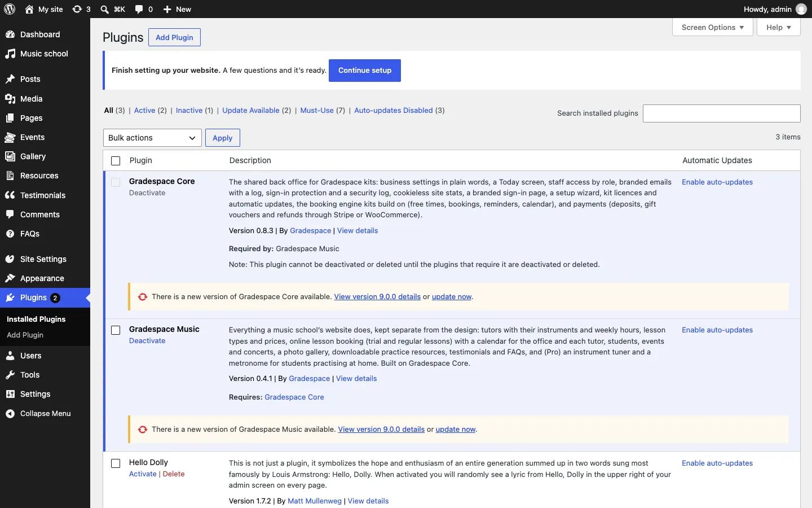Open Add Plugin submenu item in sidebar
The height and width of the screenshot is (508, 812).
pyautogui.click(x=25, y=335)
